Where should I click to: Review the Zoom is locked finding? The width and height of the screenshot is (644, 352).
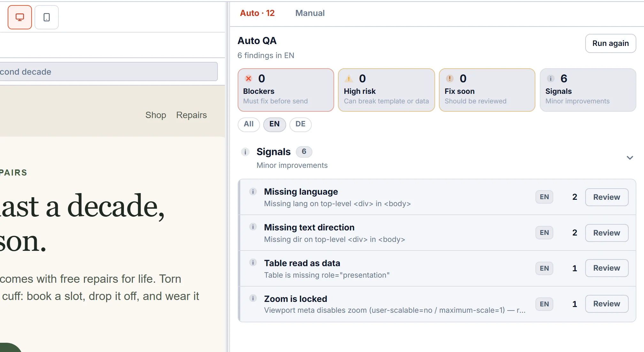(607, 304)
